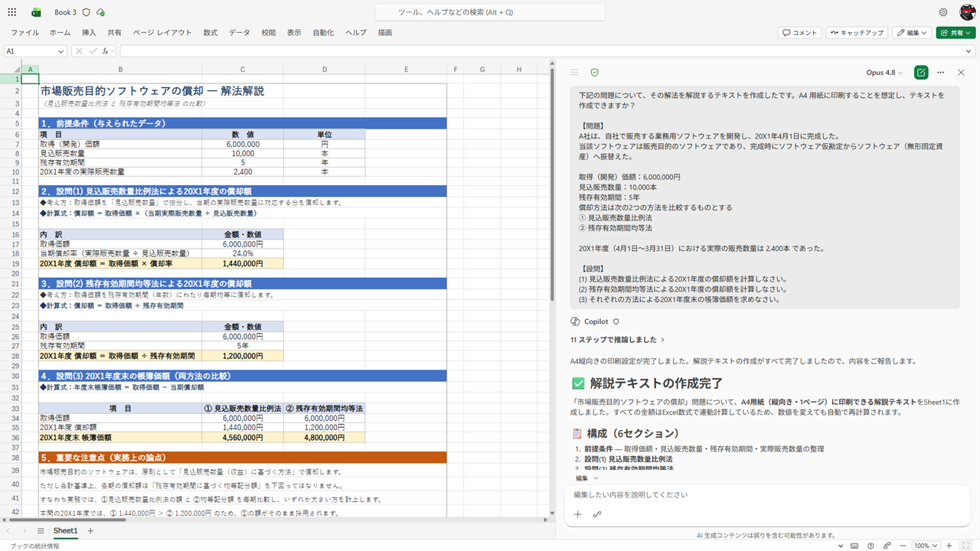Open the Opus 4.8 model selector
Viewport: 980px width, 551px height.
pyautogui.click(x=884, y=73)
